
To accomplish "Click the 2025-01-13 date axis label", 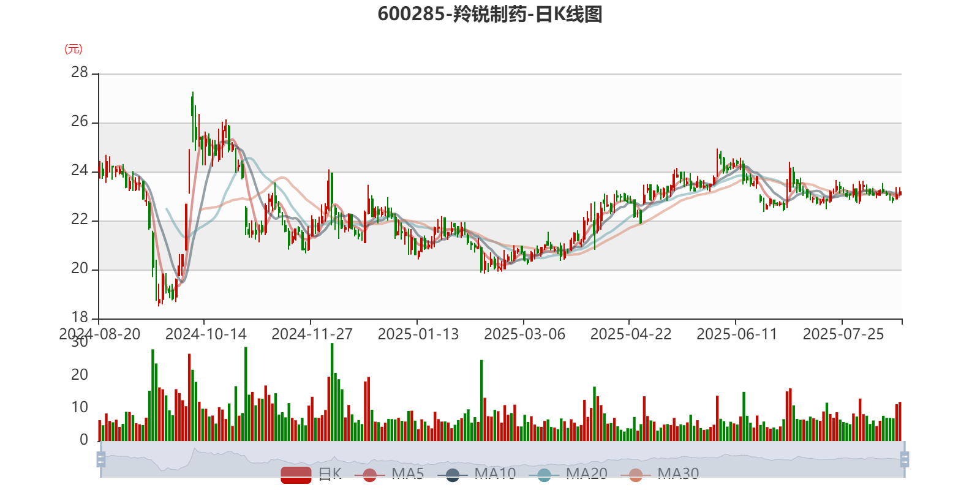I will pos(418,334).
